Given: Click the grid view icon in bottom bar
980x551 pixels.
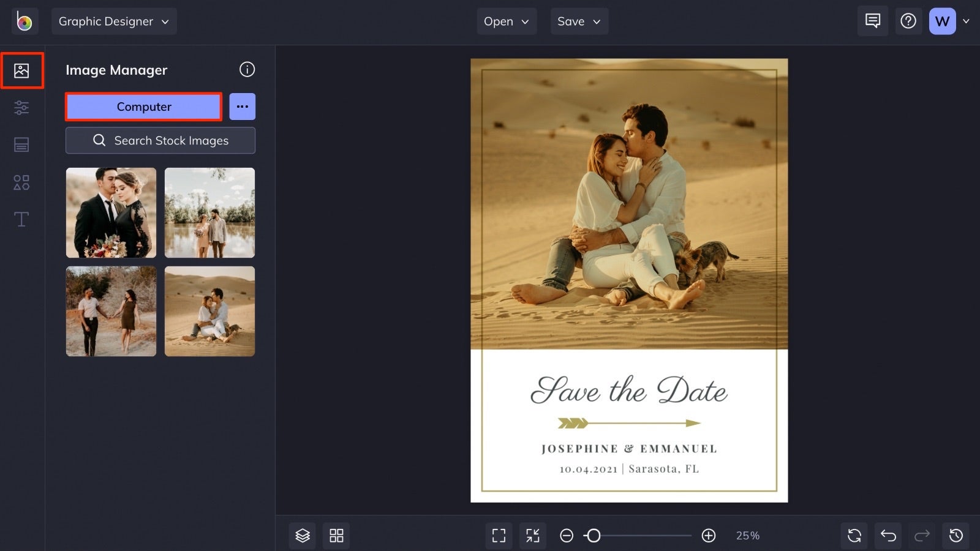Looking at the screenshot, I should [x=336, y=536].
